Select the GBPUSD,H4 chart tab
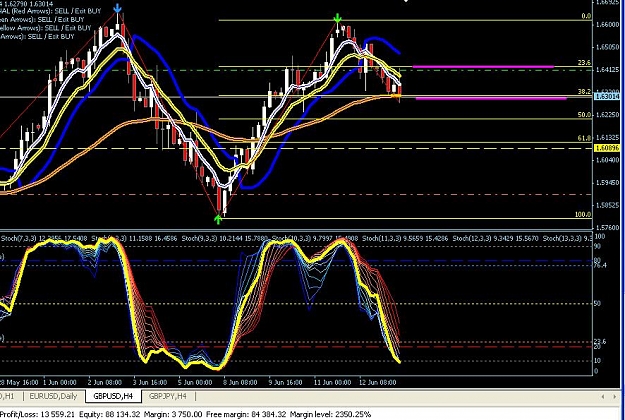Viewport: 625px width, 420px height. 112,396
